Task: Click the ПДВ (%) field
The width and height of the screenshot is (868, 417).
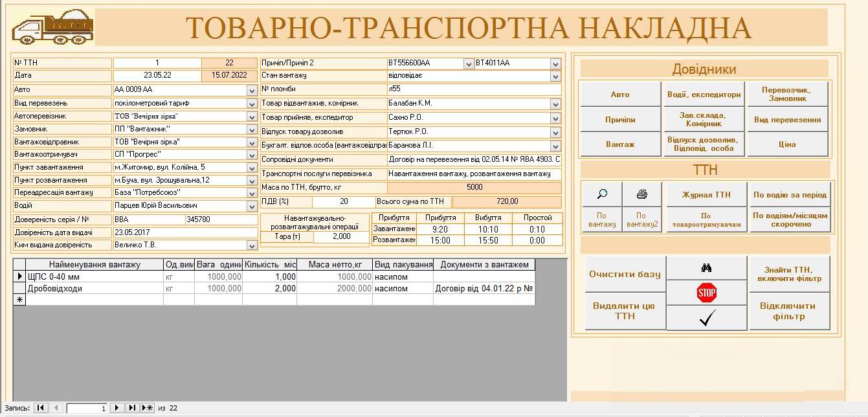Action: 344,202
